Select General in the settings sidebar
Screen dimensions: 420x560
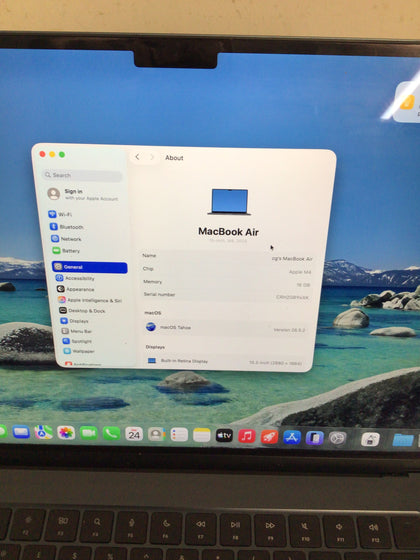point(90,267)
